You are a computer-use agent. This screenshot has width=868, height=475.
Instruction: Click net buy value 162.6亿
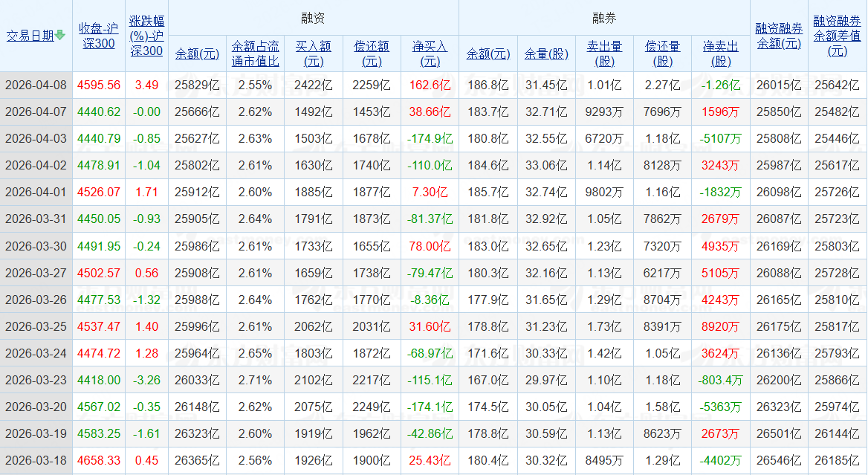tap(430, 85)
